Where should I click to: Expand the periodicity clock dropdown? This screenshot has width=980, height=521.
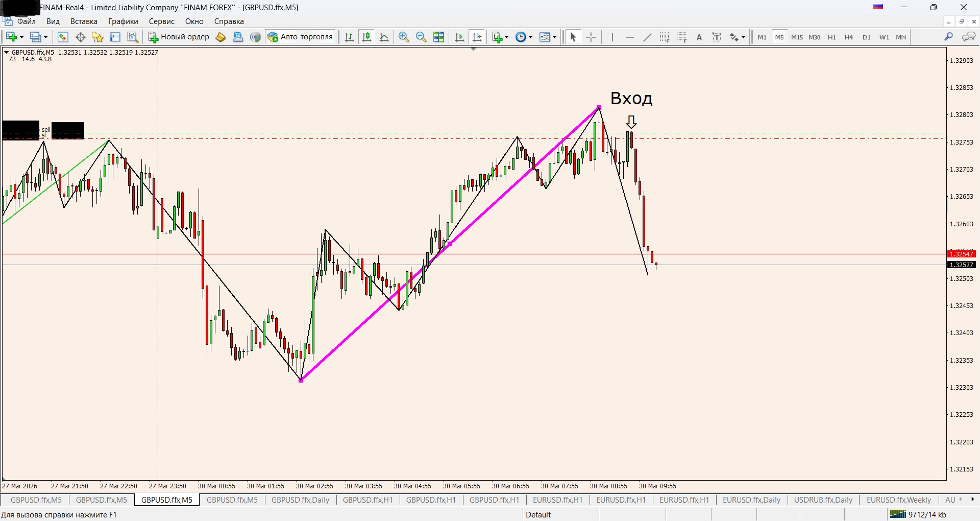click(531, 37)
